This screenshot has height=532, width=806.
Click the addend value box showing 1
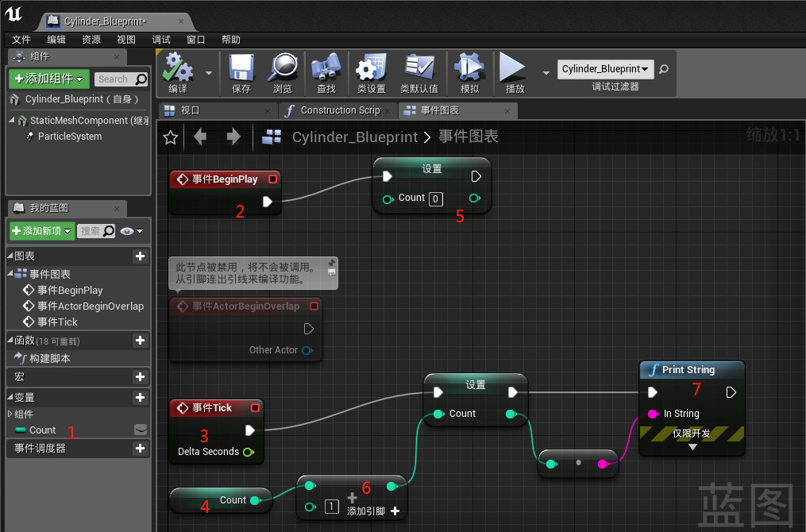pos(332,507)
